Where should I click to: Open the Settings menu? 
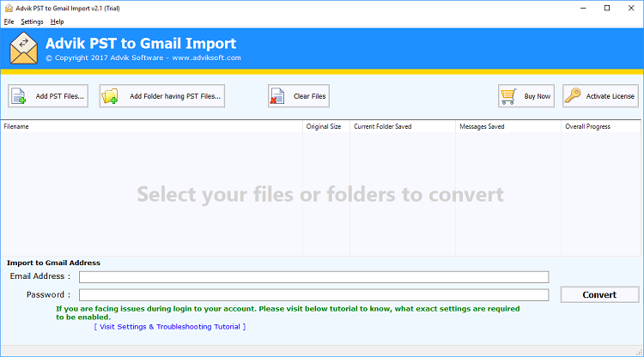point(32,21)
